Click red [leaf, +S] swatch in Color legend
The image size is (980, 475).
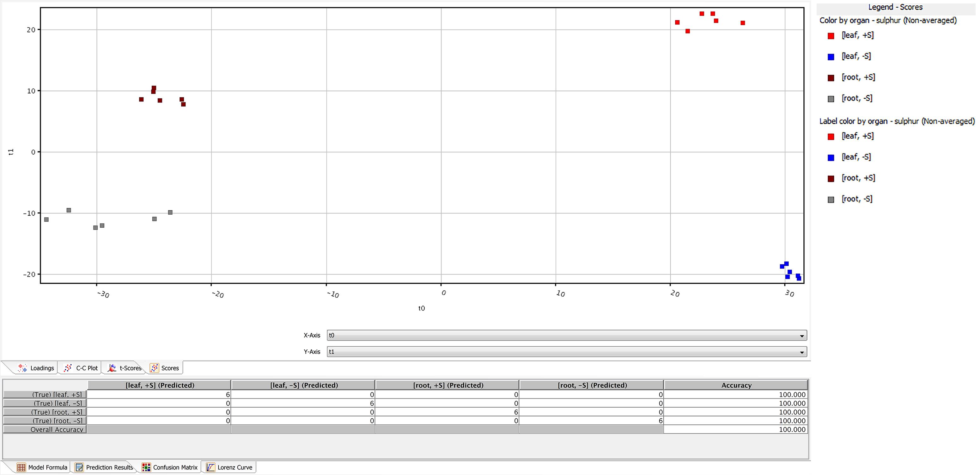831,36
